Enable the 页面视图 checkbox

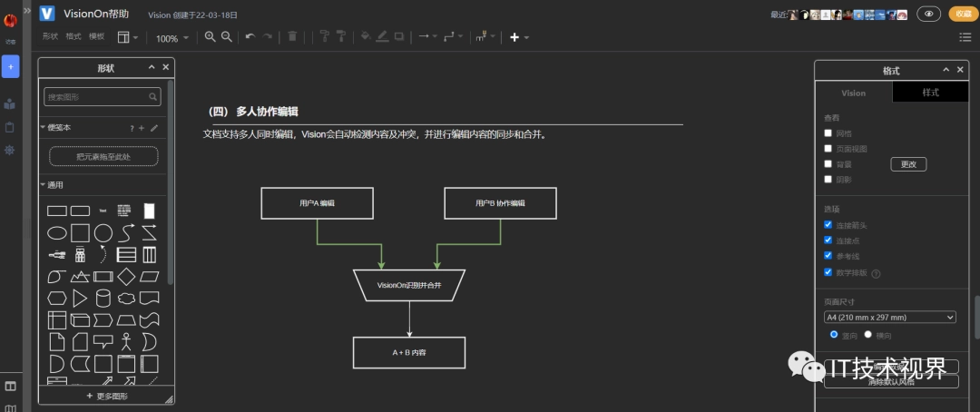click(x=828, y=148)
